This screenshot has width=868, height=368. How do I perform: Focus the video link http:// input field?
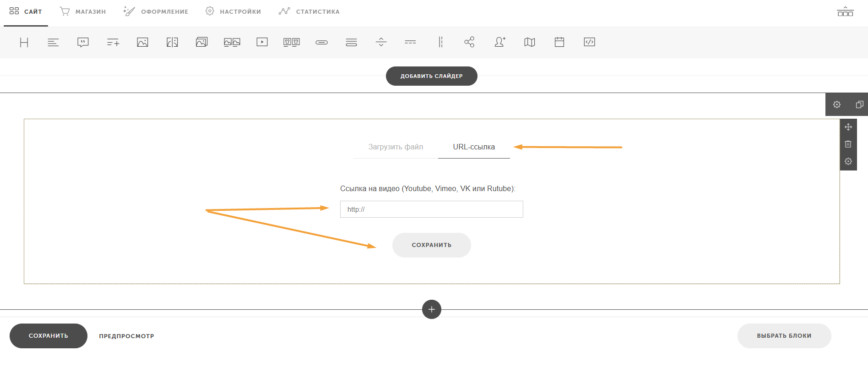(x=432, y=209)
